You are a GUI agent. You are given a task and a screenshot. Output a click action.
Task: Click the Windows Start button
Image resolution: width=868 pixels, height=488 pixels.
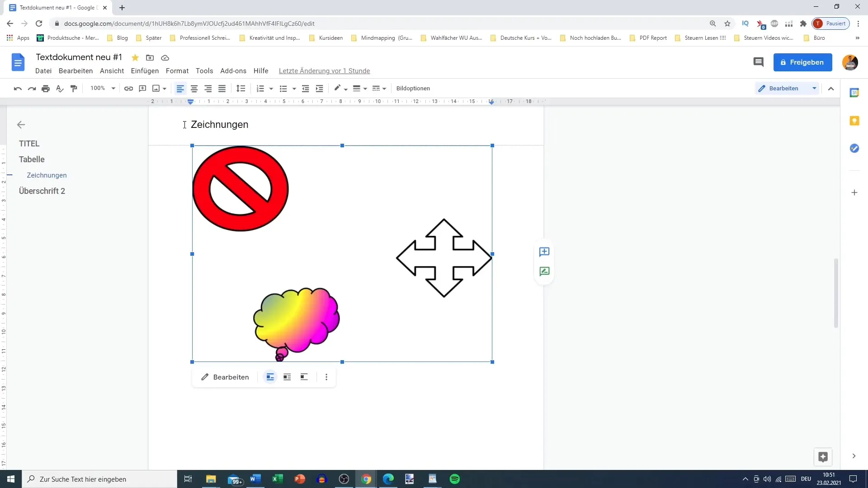(11, 479)
